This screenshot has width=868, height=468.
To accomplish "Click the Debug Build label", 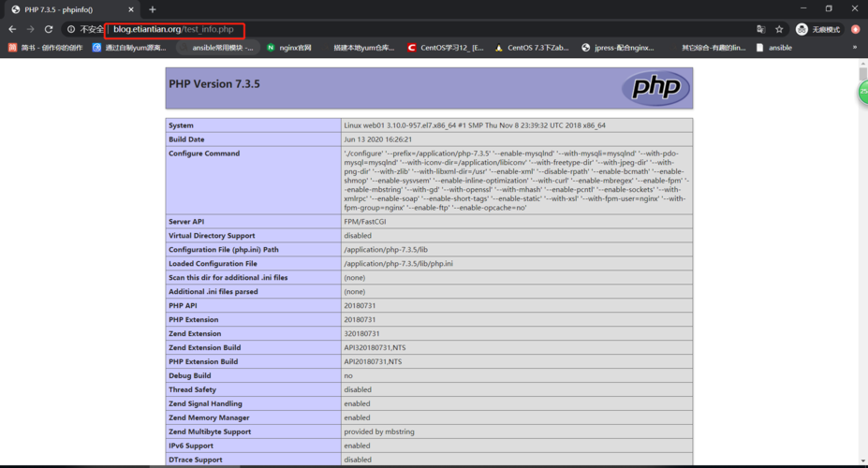I will click(x=190, y=375).
